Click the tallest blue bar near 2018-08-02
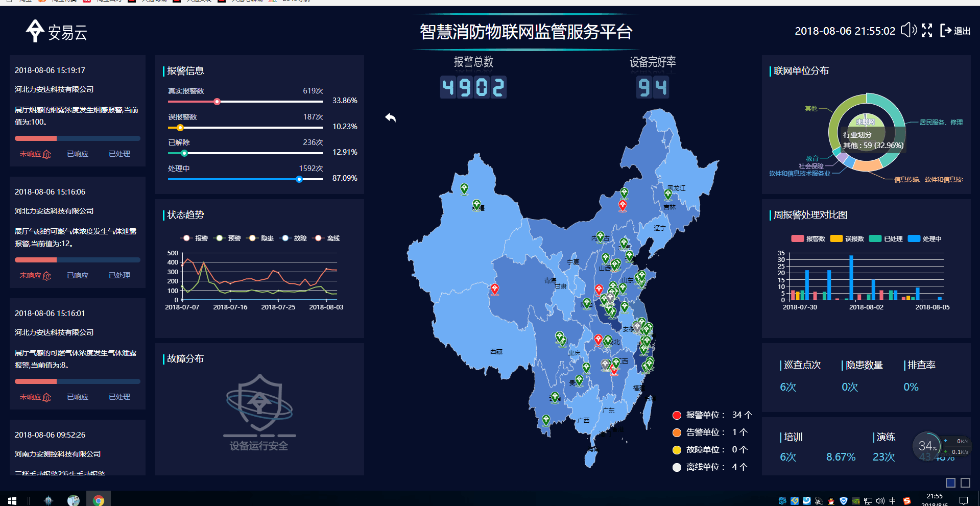Screen dimensions: 980x506 coord(851,277)
